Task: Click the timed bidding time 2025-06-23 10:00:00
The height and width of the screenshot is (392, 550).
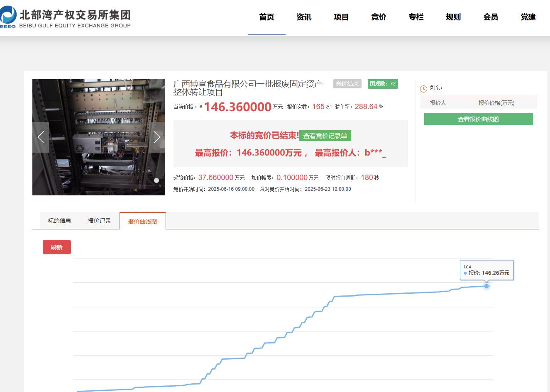Action: tap(328, 189)
